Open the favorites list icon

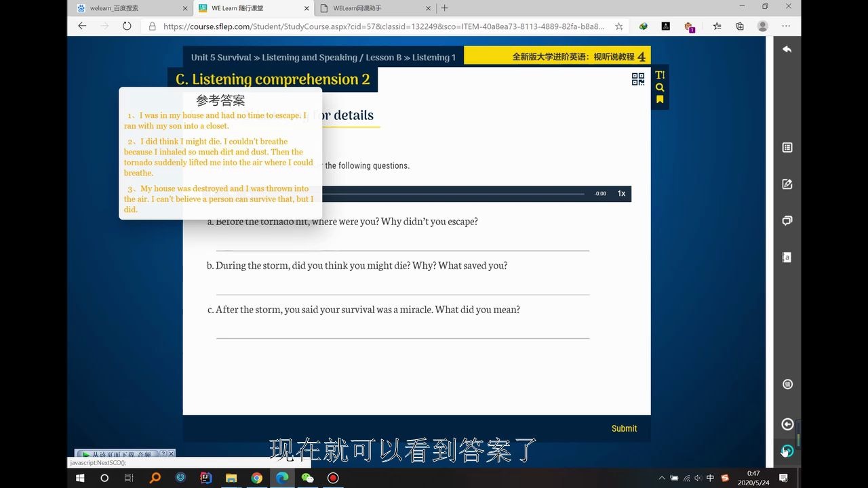click(717, 26)
